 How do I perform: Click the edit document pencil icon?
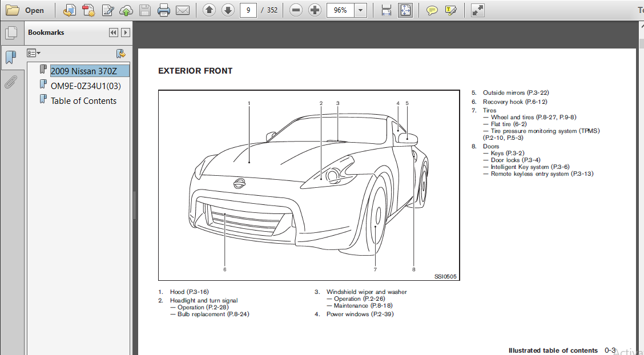(107, 10)
